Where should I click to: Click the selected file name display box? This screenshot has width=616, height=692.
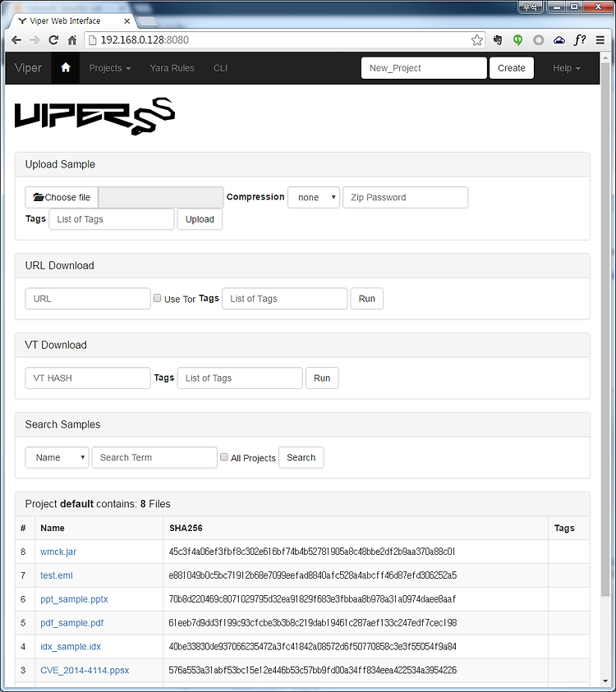pyautogui.click(x=161, y=197)
